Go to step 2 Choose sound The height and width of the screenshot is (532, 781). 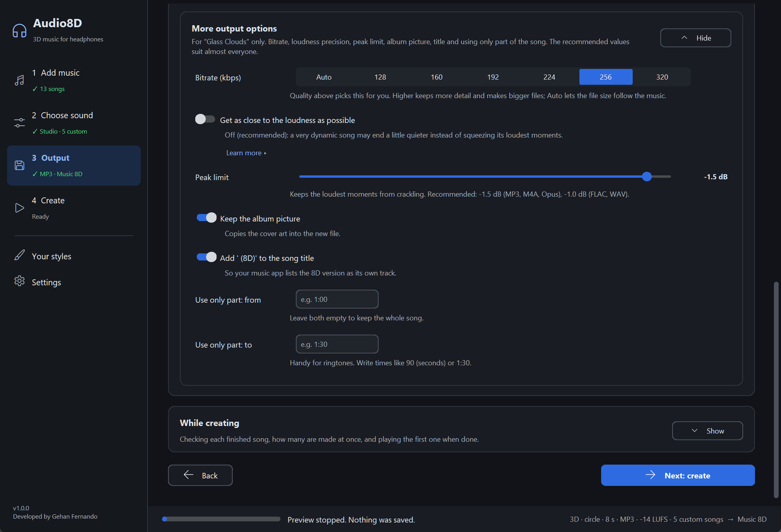74,123
